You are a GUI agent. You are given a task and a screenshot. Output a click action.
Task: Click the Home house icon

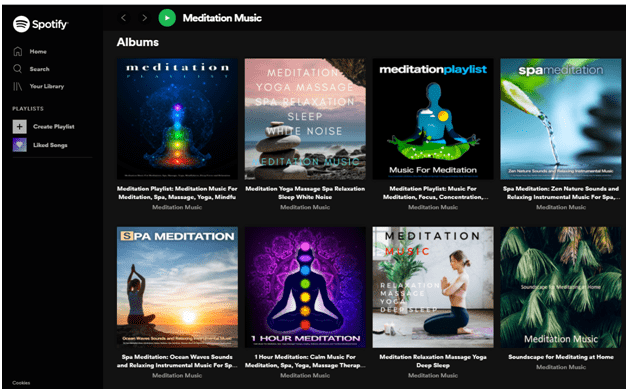[18, 51]
